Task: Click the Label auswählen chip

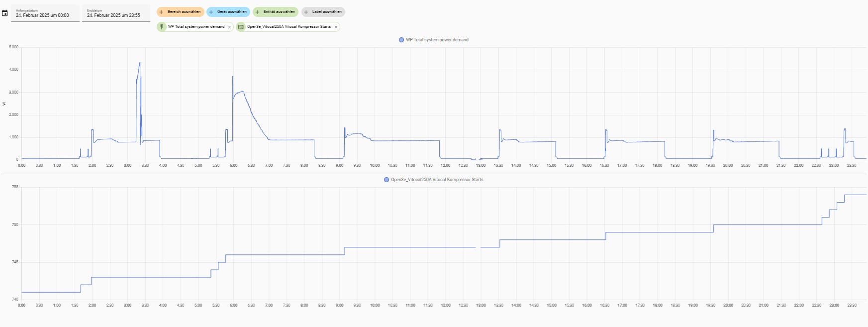Action: point(323,12)
